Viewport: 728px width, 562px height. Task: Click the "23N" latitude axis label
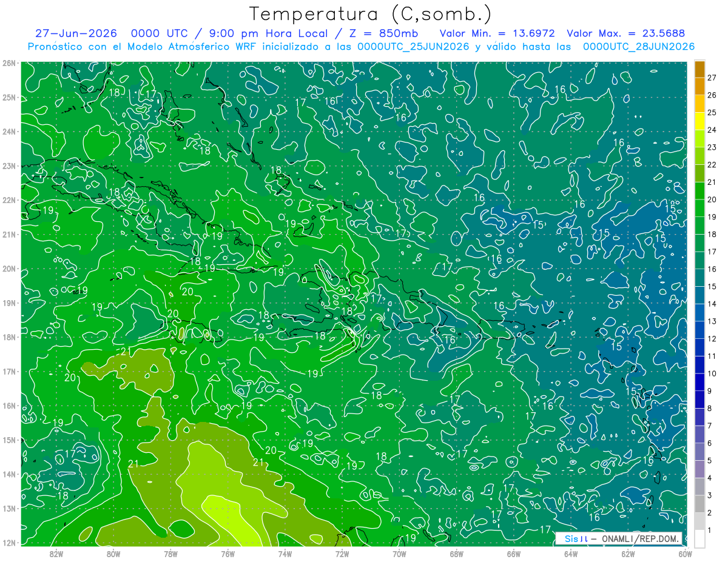click(x=8, y=166)
